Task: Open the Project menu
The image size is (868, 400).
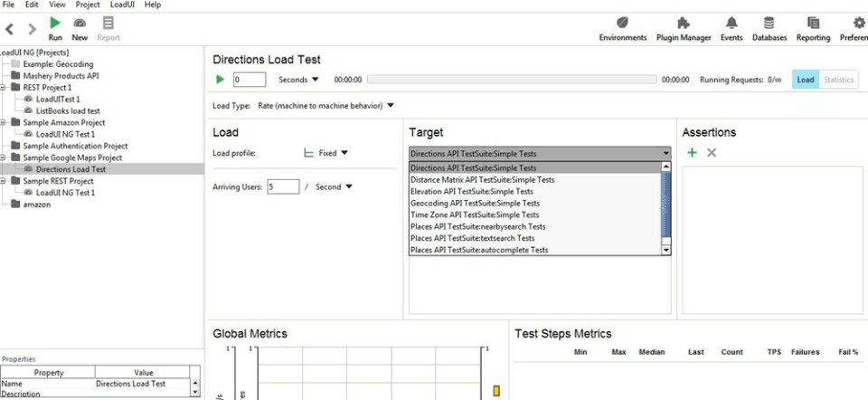Action: click(x=88, y=5)
